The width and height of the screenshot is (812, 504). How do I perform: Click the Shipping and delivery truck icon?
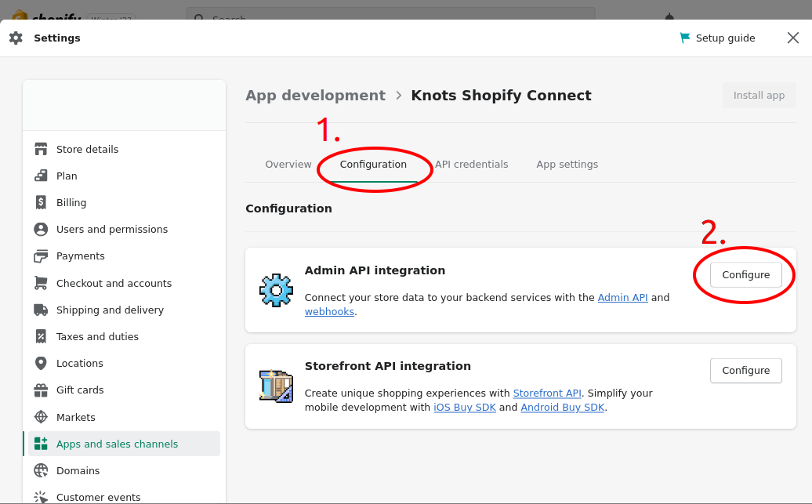(41, 310)
